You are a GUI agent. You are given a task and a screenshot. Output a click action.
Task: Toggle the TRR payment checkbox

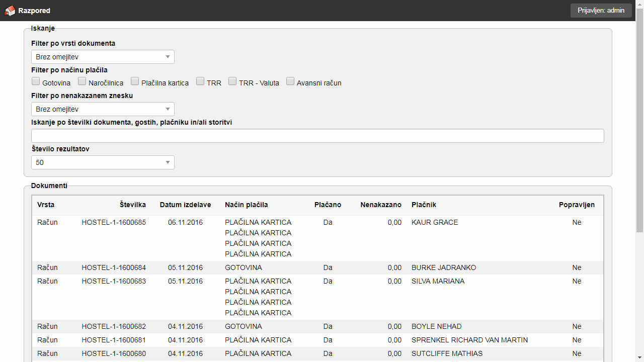tap(200, 81)
